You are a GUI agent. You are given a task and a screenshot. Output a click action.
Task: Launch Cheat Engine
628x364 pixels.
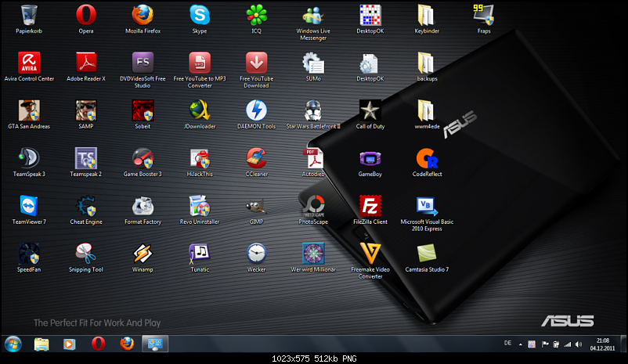click(85, 206)
